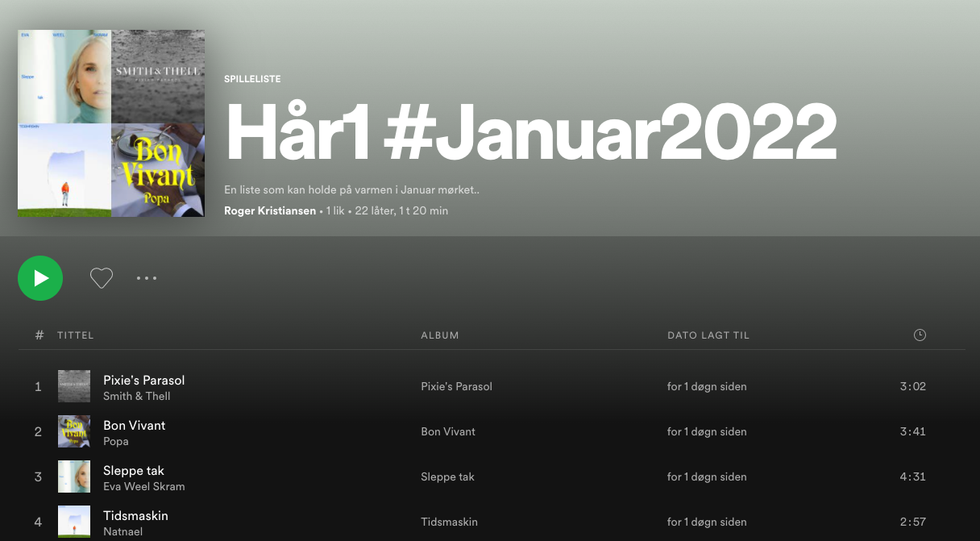Like the playlist with heart icon

pyautogui.click(x=101, y=278)
